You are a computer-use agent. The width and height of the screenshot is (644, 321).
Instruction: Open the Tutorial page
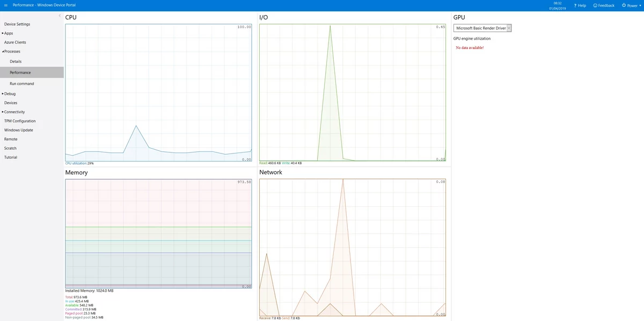click(x=11, y=158)
